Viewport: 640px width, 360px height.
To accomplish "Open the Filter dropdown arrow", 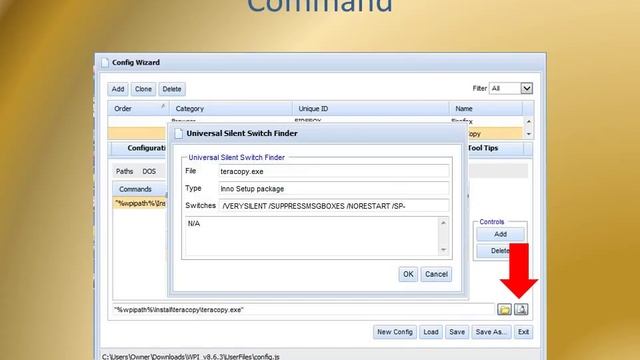I will click(x=527, y=88).
